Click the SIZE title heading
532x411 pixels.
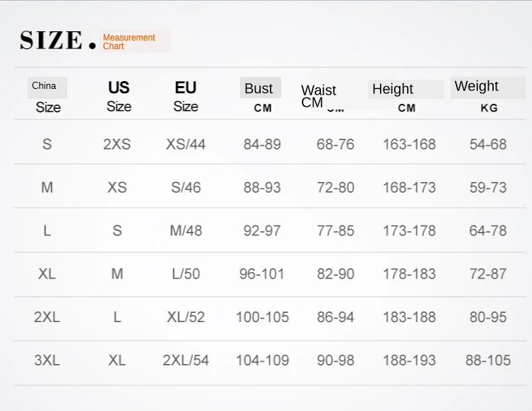52,41
